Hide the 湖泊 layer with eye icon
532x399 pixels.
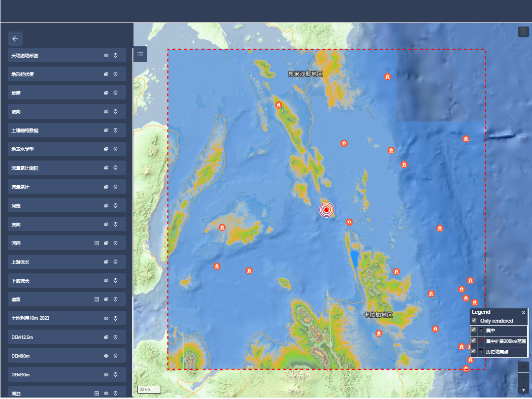tap(106, 393)
